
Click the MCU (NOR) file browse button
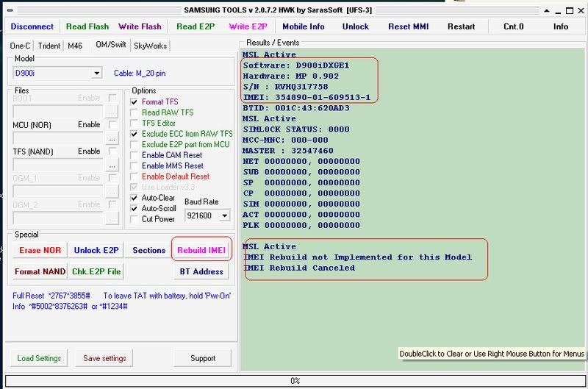tap(112, 139)
